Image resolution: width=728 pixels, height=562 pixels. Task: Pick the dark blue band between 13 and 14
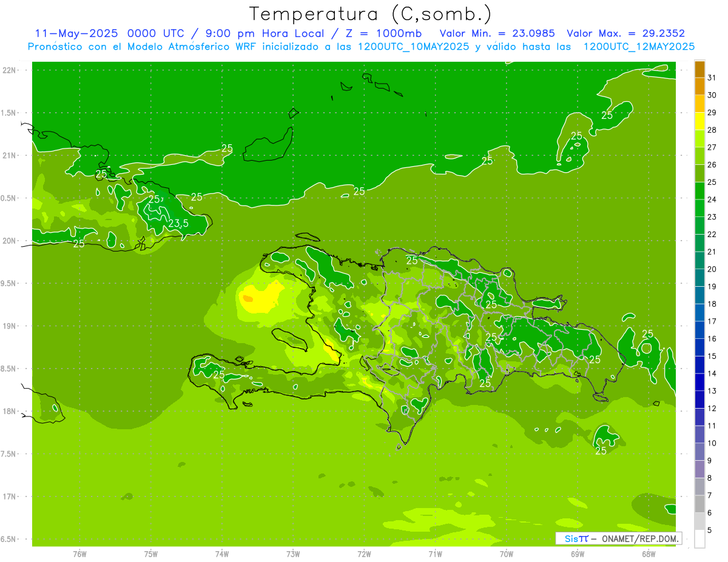click(699, 382)
